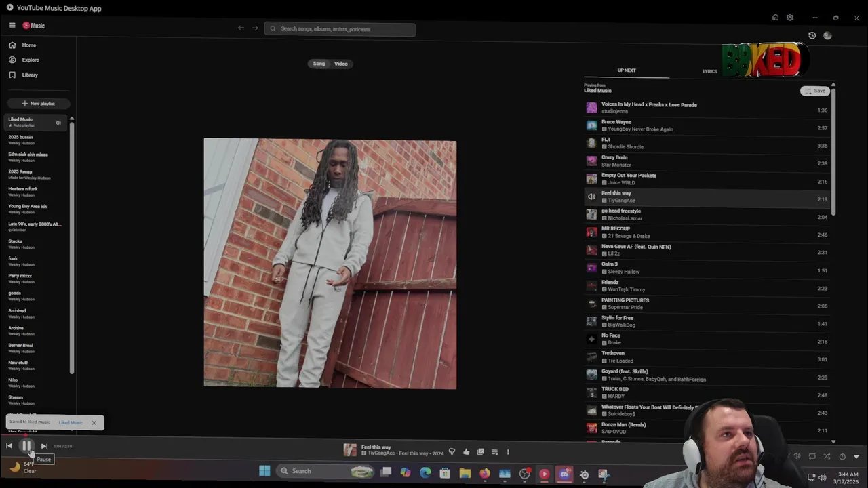The height and width of the screenshot is (488, 868).
Task: Dismiss the Saved to liked music toast
Action: [x=94, y=423]
